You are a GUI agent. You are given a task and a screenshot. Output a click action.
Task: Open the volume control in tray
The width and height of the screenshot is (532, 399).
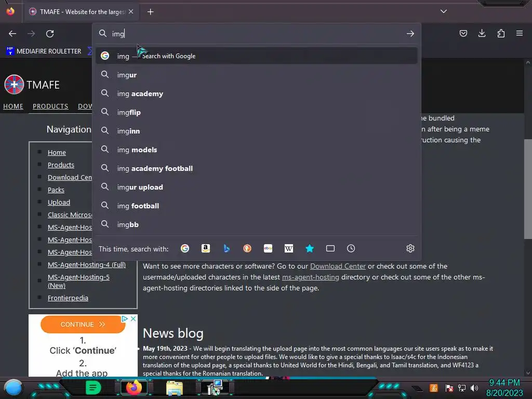[x=474, y=388]
